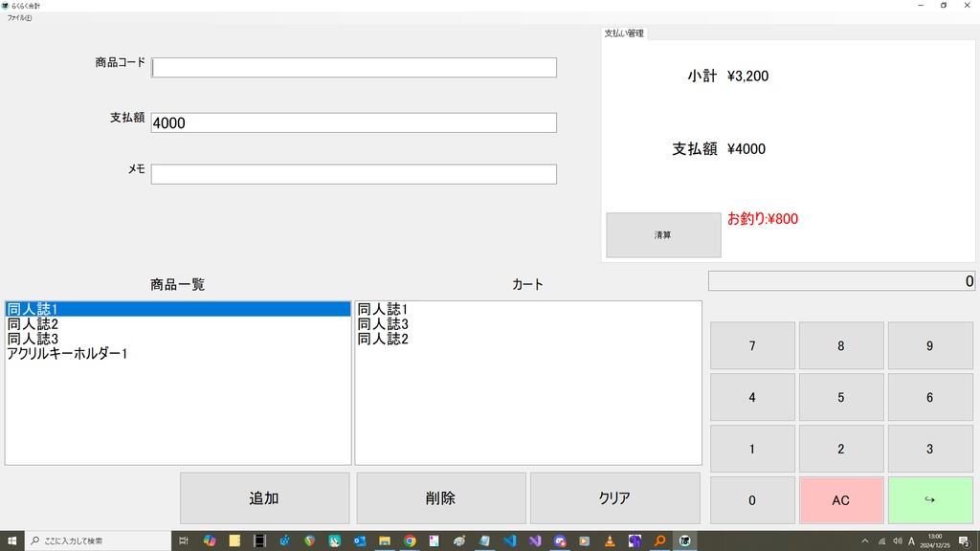This screenshot has width=980, height=551.
Task: Open the purple Visual Studio taskbar icon
Action: 534,541
